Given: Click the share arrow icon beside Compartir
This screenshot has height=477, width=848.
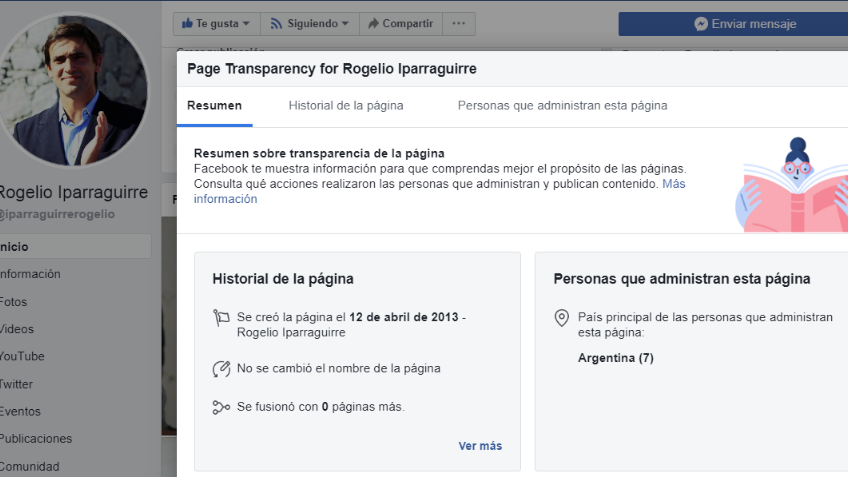Looking at the screenshot, I should pos(373,23).
